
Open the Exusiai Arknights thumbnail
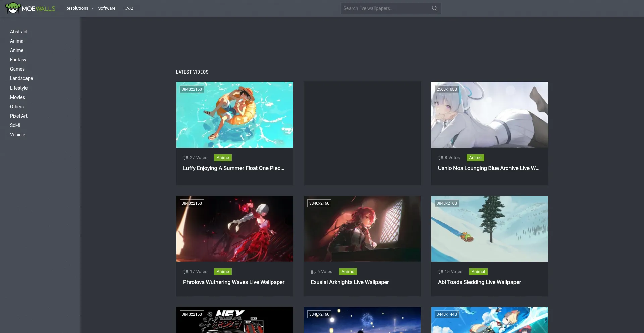tap(362, 229)
